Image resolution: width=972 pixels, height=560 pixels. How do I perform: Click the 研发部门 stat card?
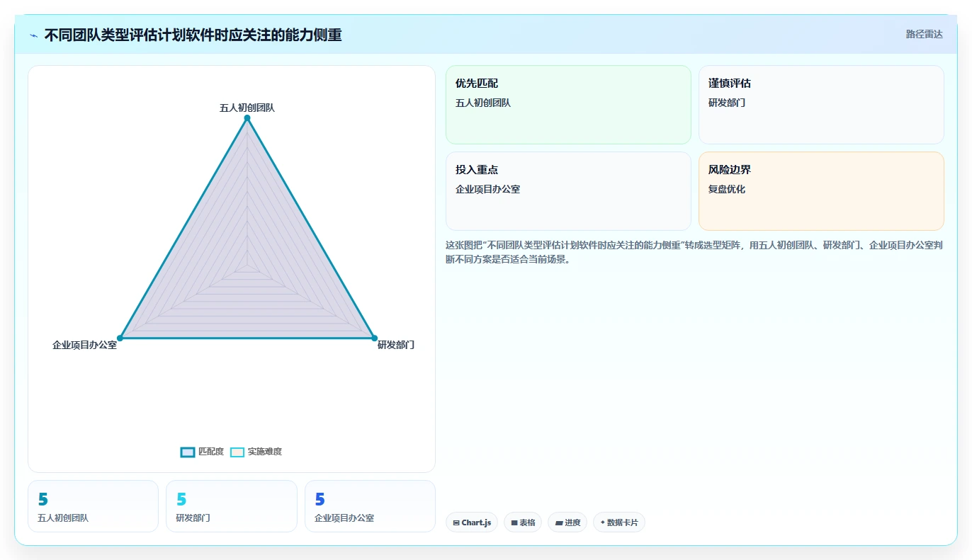pos(232,506)
